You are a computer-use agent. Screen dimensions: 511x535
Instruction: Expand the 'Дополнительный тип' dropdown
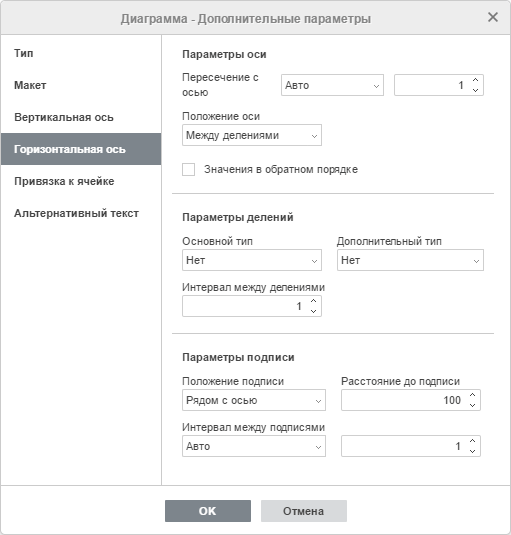(410, 260)
